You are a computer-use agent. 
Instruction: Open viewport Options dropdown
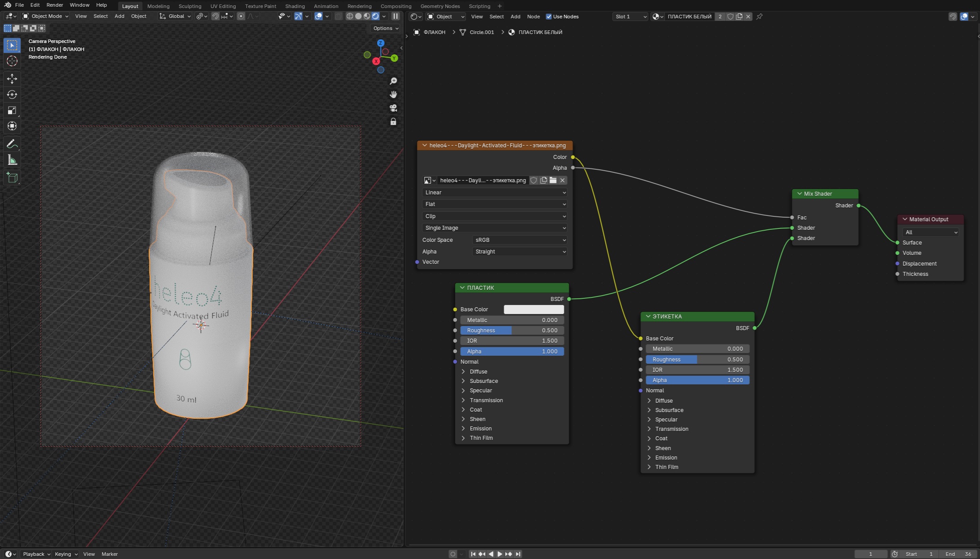[x=386, y=28]
